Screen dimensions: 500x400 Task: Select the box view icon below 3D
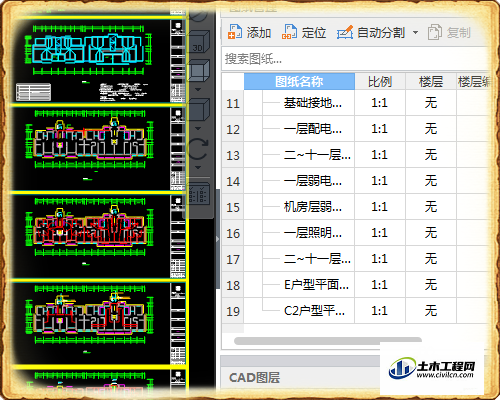(x=198, y=71)
